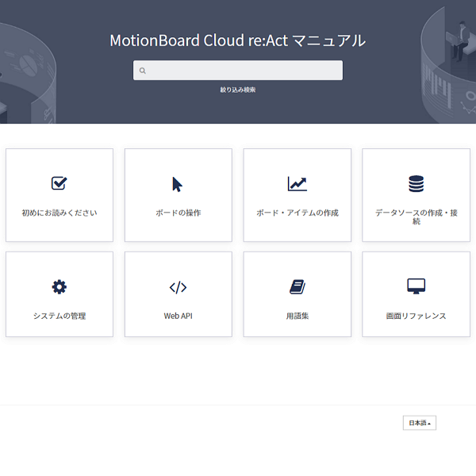Click the mouse cursor icon for ボードの操作
Image resolution: width=476 pixels, height=476 pixels.
(x=178, y=184)
